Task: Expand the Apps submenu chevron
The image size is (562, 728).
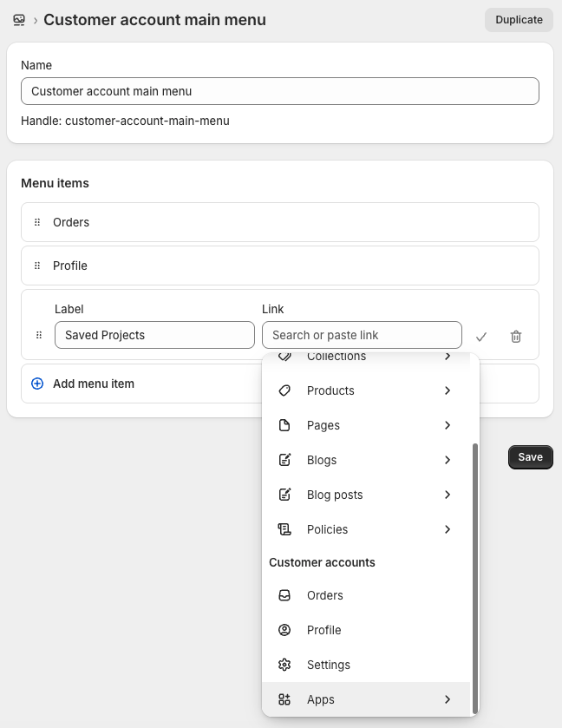Action: [x=448, y=699]
